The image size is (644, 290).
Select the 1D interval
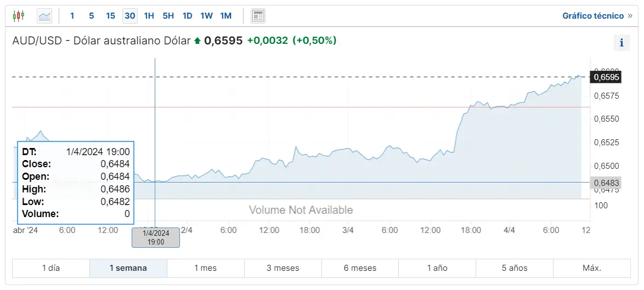187,16
